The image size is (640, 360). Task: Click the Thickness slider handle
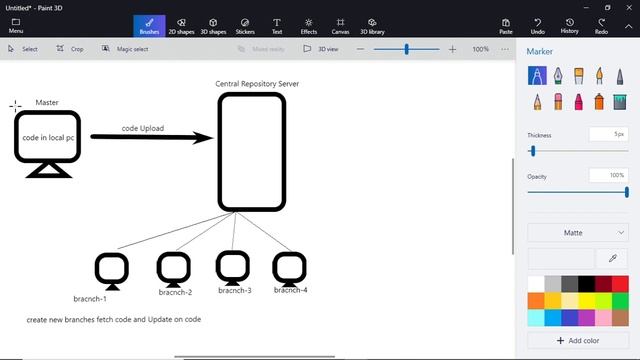tap(533, 151)
